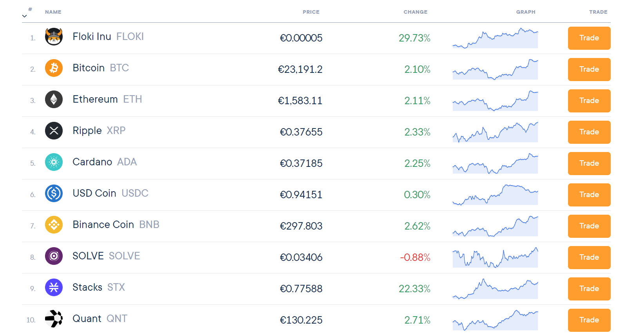Click Trade button in Ripple row
This screenshot has width=644, height=333.
click(x=589, y=132)
